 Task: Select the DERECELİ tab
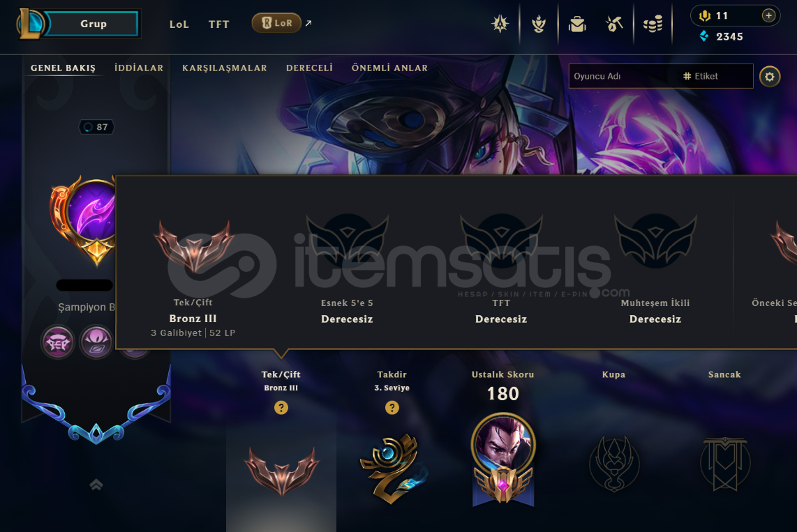pyautogui.click(x=309, y=68)
